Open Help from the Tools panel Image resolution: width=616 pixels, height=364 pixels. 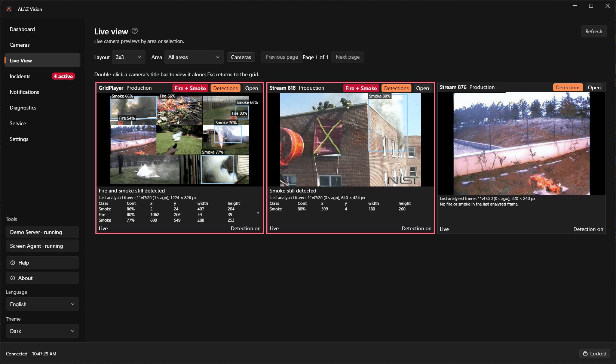point(42,263)
